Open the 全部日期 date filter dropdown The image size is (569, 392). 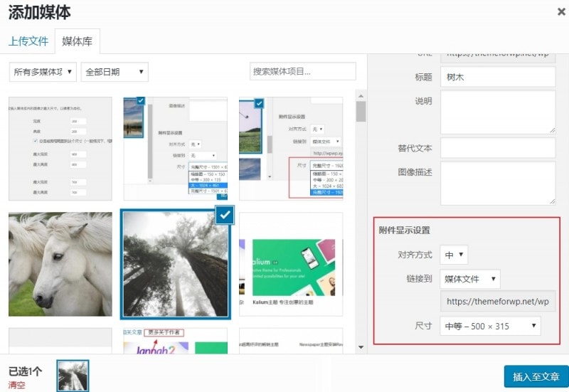coord(115,72)
